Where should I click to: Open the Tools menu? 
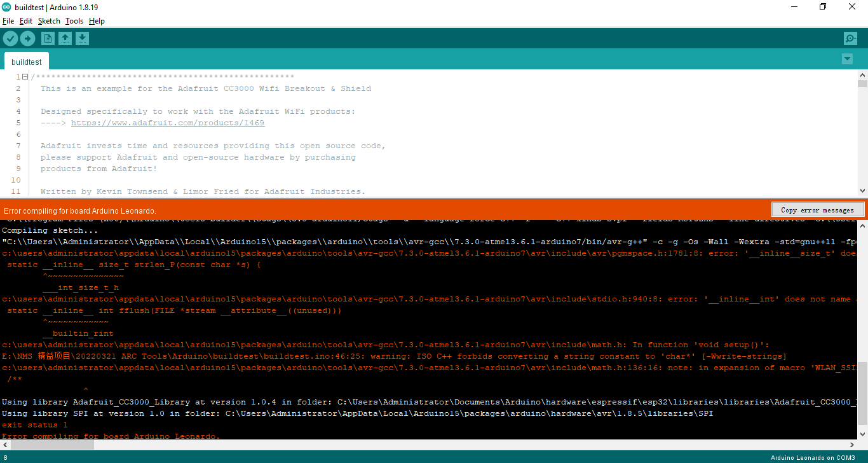click(74, 21)
